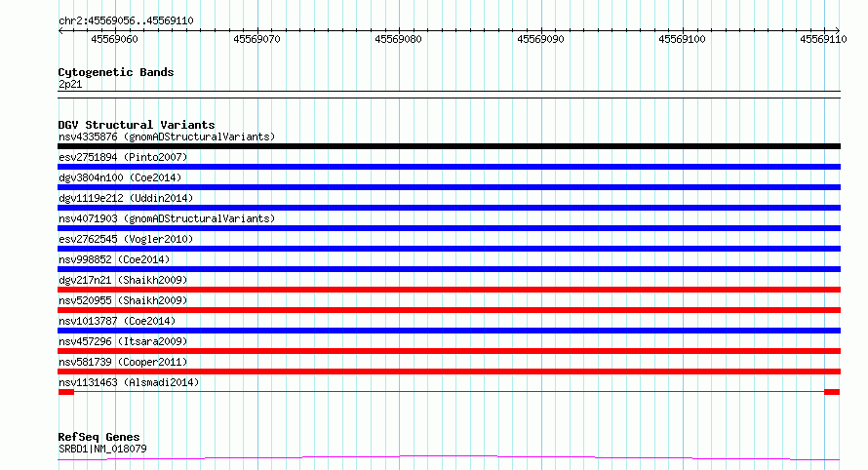Select nsv520955 (Shaikh2009) variant label

tap(123, 300)
